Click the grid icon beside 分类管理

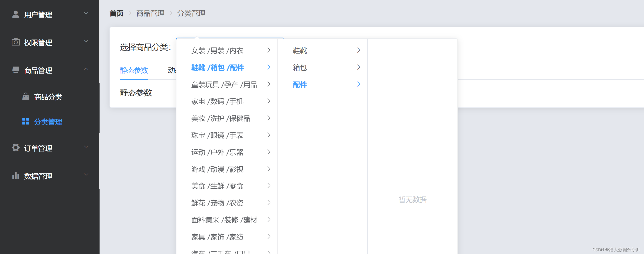point(25,121)
